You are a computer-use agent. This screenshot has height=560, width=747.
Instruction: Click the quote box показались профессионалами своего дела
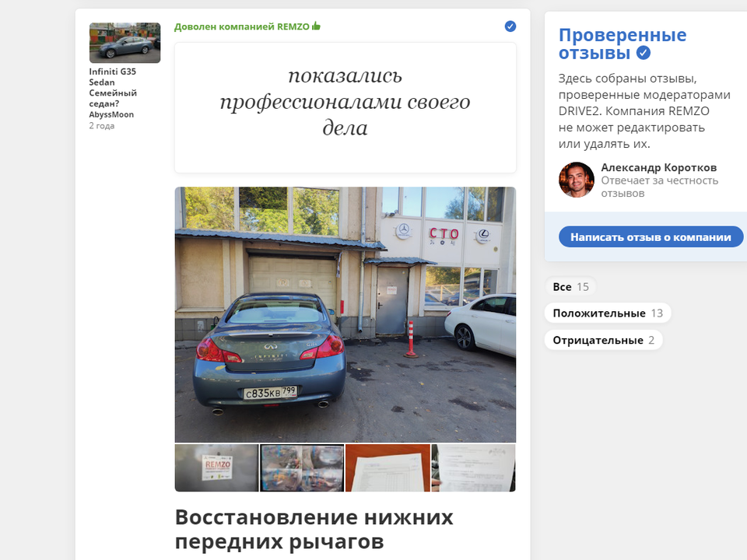click(345, 107)
